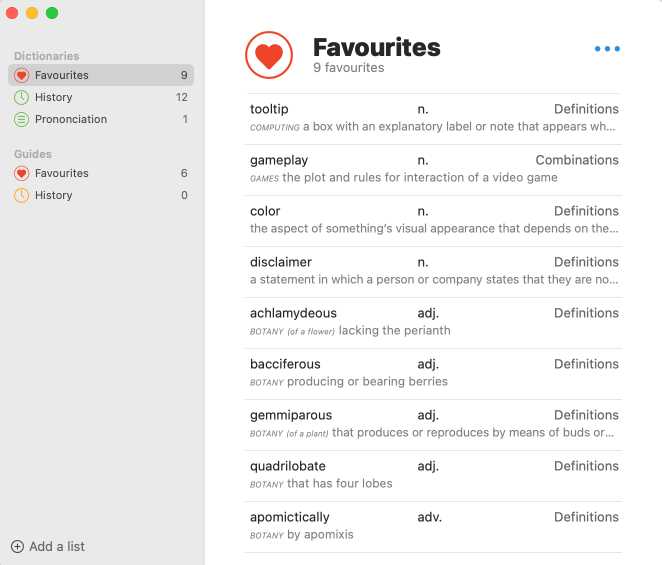Image resolution: width=662 pixels, height=565 pixels.
Task: Open the three-dot more options menu
Action: tap(607, 49)
